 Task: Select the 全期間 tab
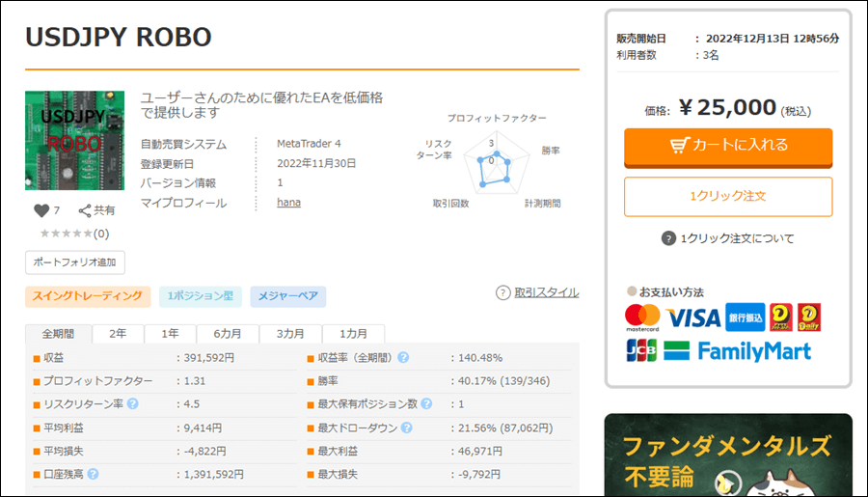58,334
